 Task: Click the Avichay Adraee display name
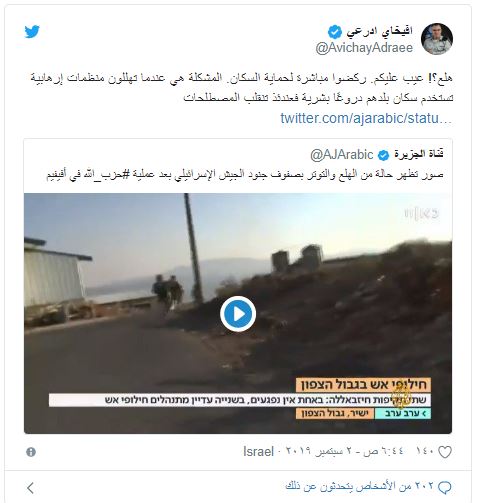point(379,31)
